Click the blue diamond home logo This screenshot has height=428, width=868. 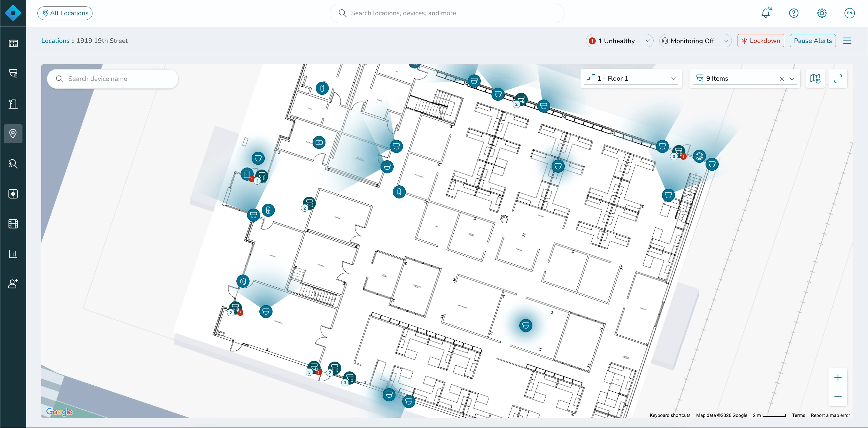click(13, 13)
